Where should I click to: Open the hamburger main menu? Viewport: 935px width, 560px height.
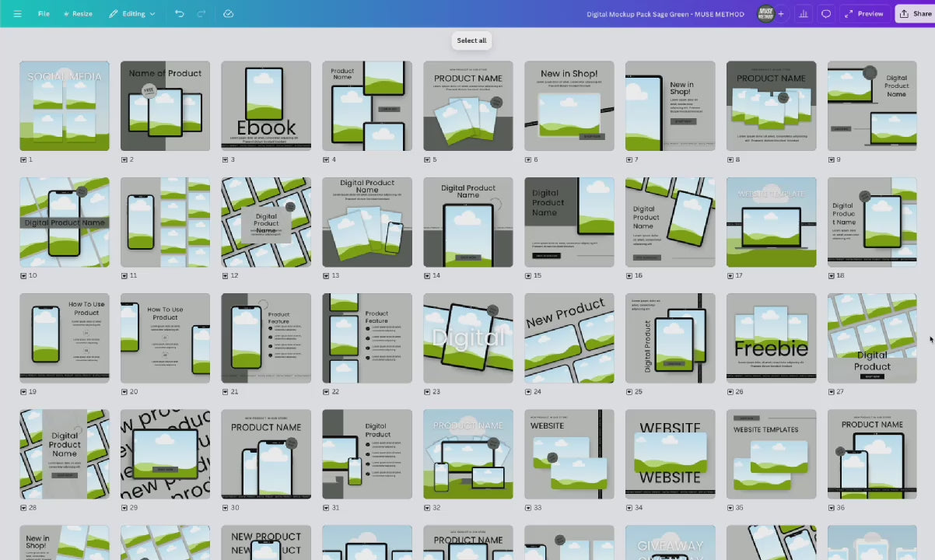17,14
